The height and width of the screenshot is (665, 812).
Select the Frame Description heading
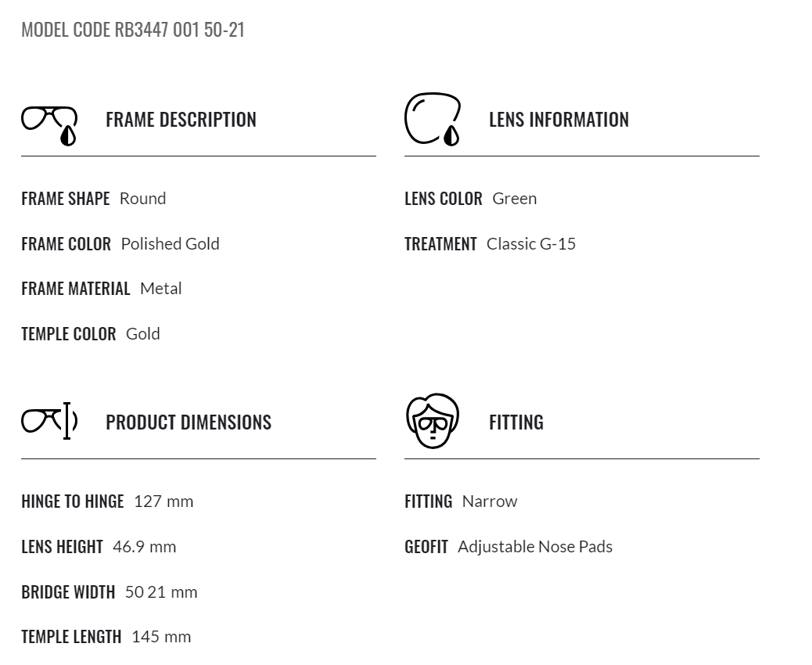click(181, 120)
